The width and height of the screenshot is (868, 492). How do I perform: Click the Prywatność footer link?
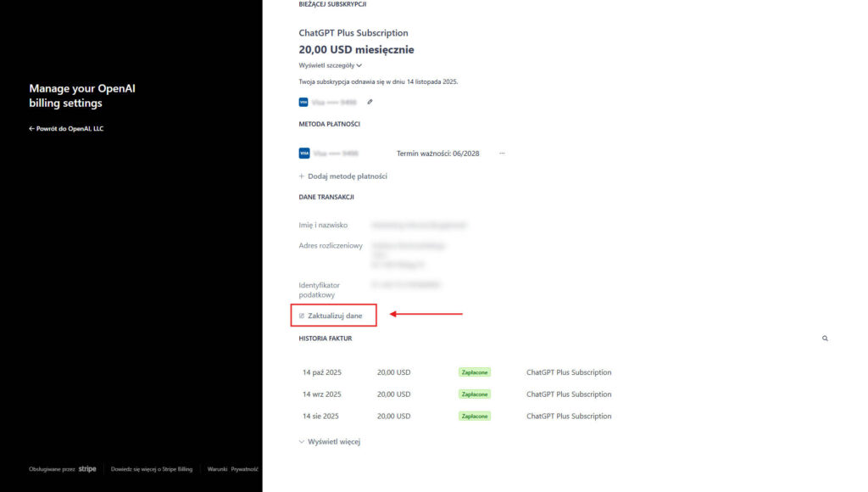[x=246, y=468]
